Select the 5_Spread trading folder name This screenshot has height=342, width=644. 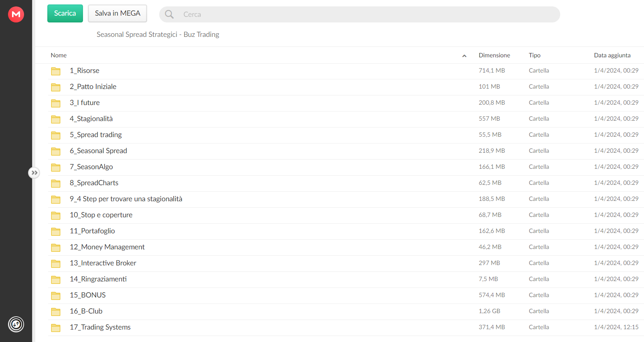[96, 135]
